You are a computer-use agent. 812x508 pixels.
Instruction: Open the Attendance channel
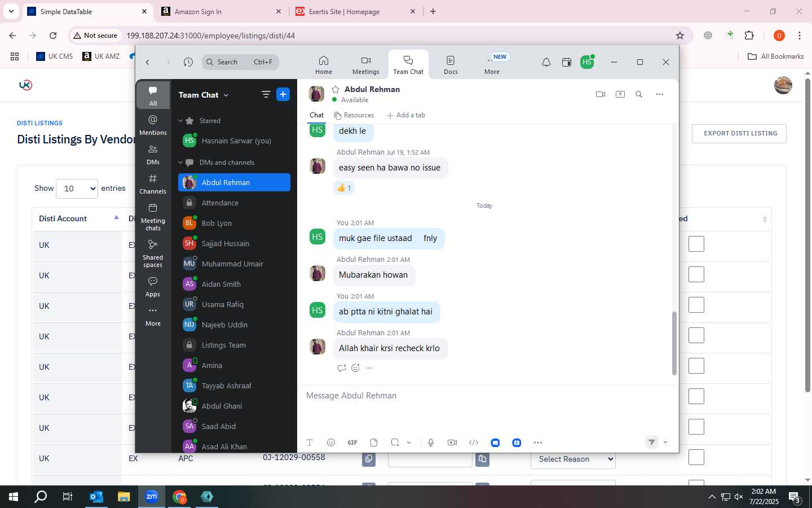click(x=234, y=203)
